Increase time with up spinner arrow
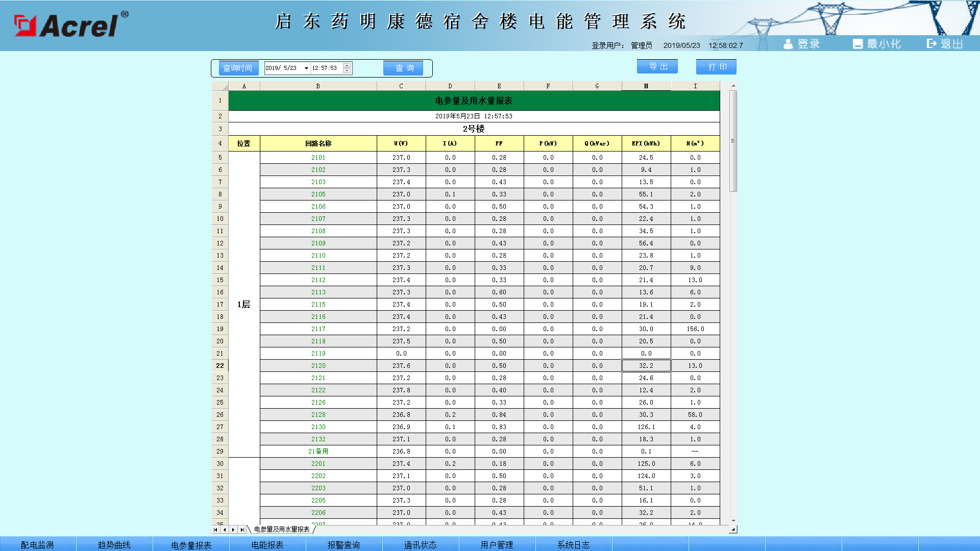The image size is (980, 551). point(347,65)
